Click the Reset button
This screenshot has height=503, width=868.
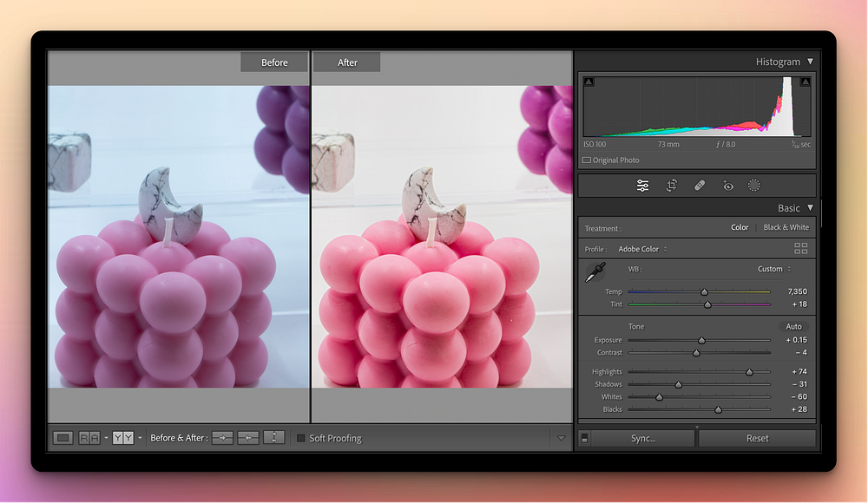(757, 438)
